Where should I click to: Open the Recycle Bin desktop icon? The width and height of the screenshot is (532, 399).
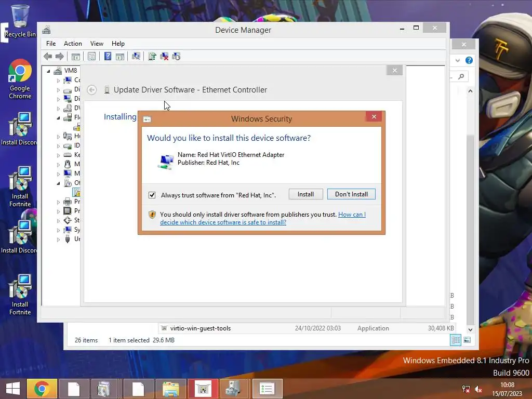click(20, 21)
